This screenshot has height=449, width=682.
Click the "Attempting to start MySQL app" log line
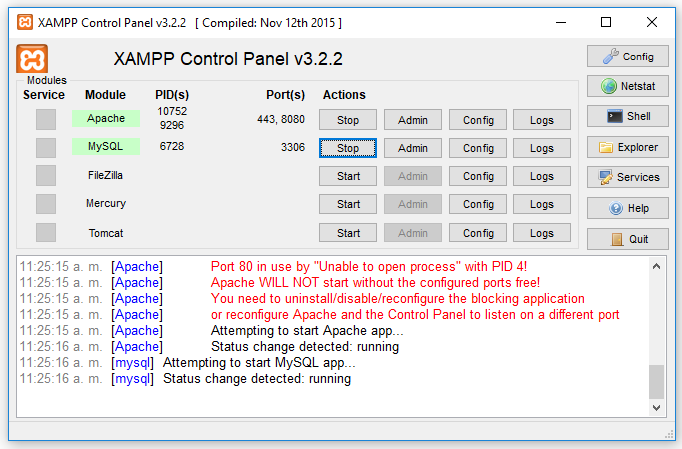pyautogui.click(x=259, y=362)
